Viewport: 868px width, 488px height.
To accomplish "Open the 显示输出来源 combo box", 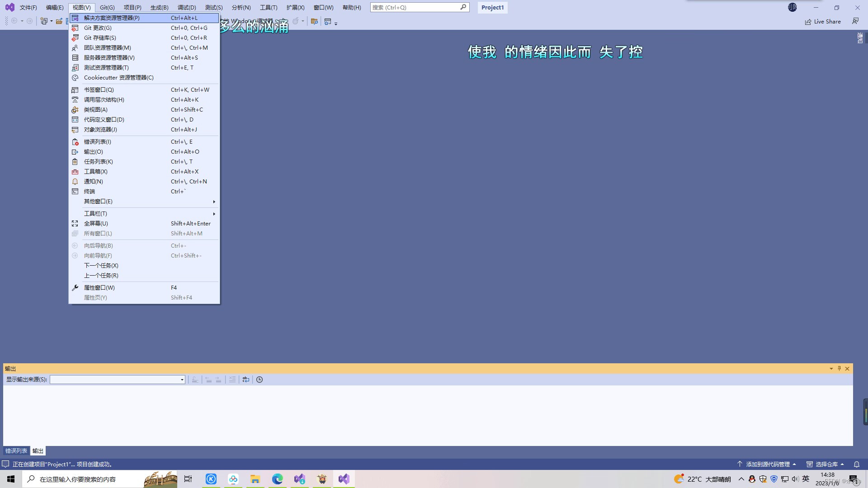I will [118, 380].
